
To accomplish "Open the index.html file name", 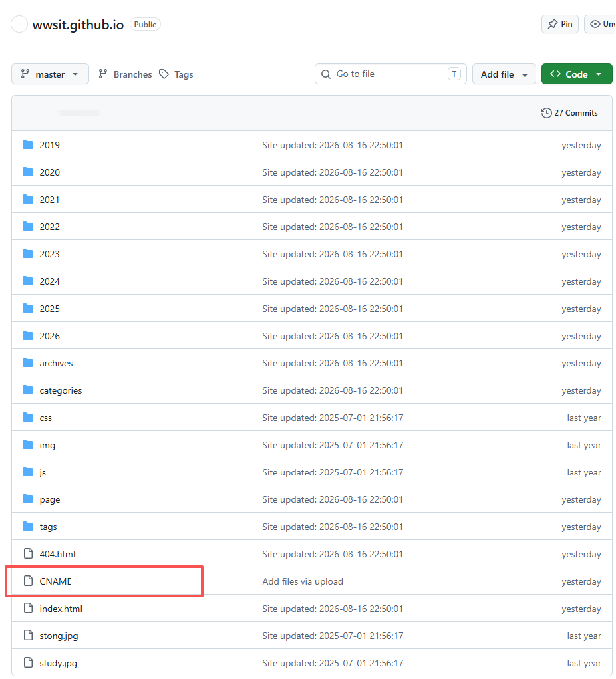I will (61, 609).
